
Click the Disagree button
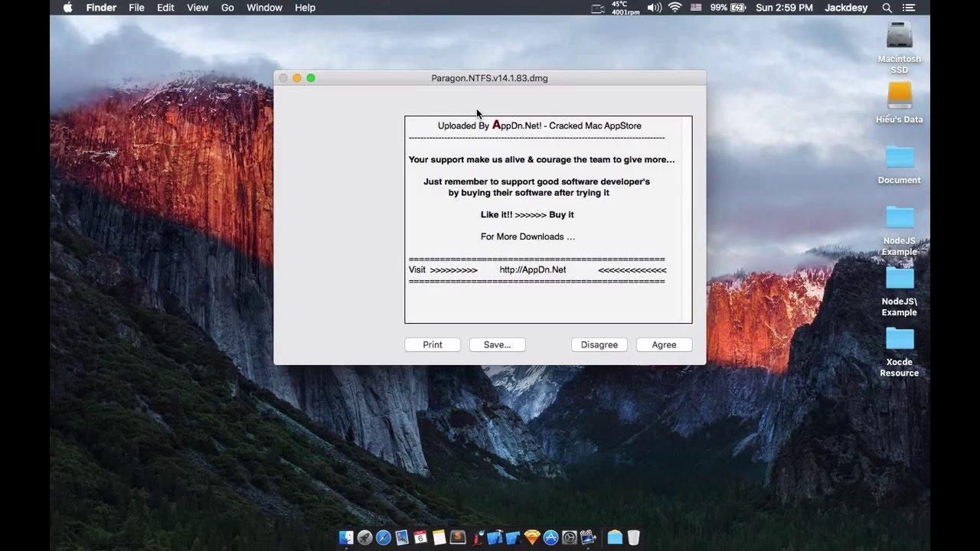click(x=599, y=345)
